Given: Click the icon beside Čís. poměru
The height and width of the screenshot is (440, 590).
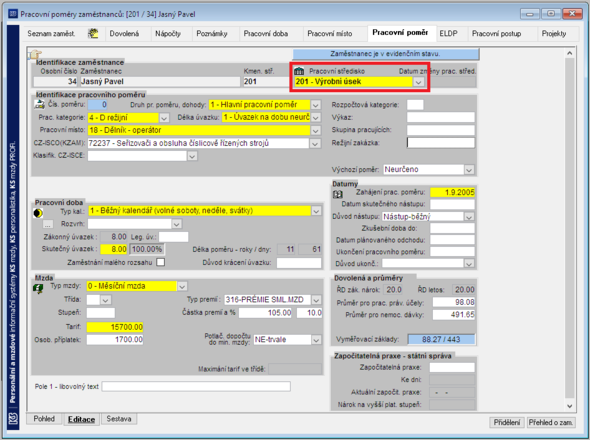Looking at the screenshot, I should coord(39,104).
